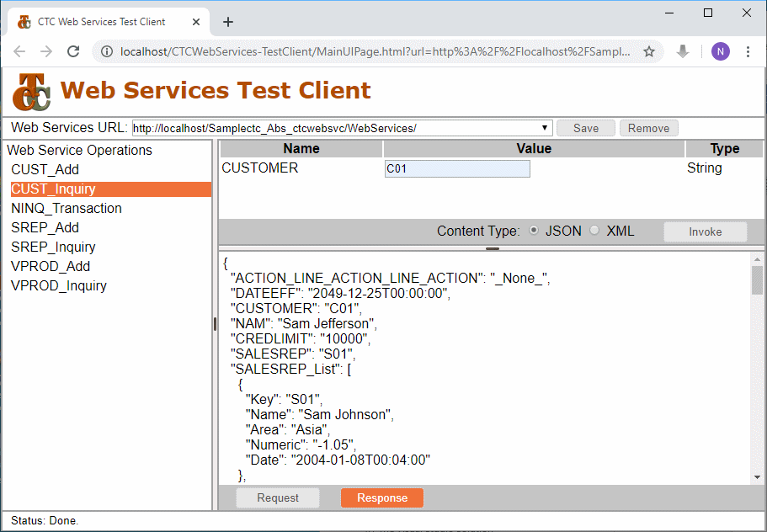This screenshot has width=767, height=532.
Task: Click the Name column header
Action: 301,149
